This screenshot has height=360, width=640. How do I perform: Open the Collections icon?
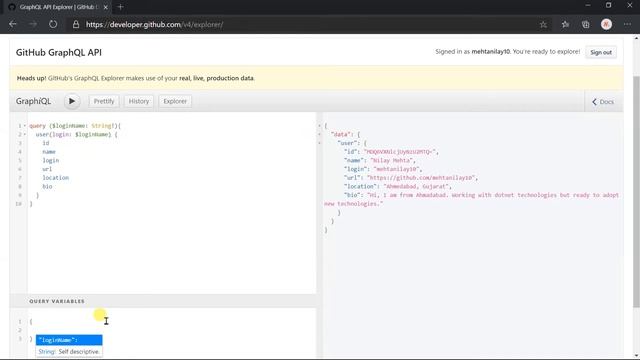(x=586, y=24)
